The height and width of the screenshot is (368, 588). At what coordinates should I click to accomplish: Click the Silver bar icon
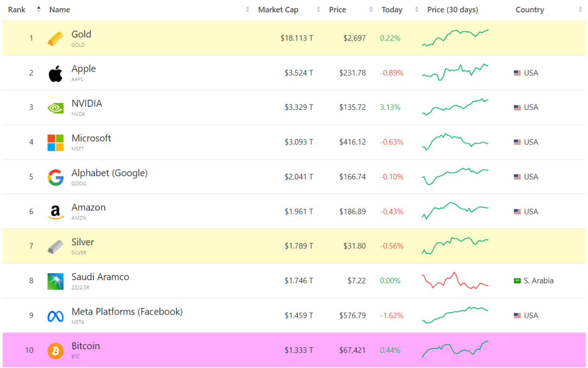tap(56, 247)
